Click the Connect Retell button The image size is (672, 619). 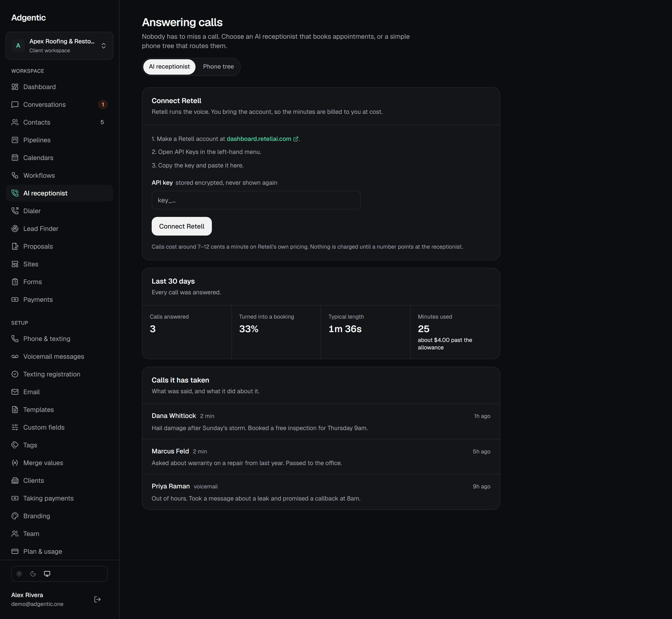pyautogui.click(x=182, y=226)
